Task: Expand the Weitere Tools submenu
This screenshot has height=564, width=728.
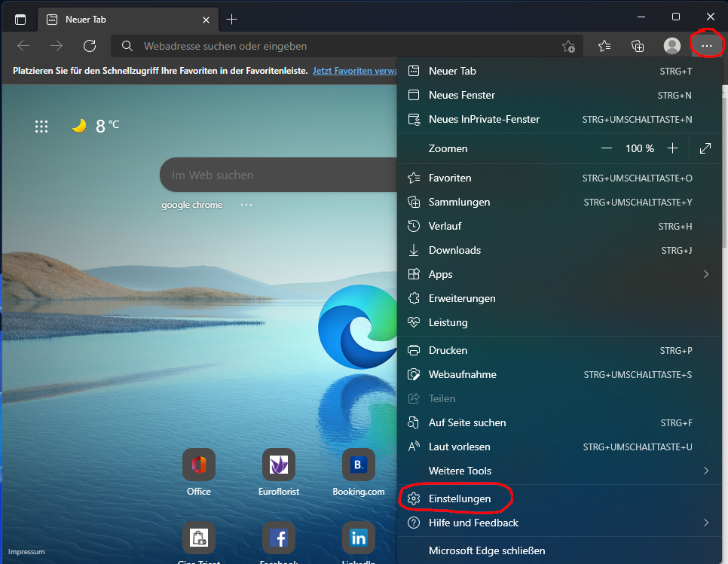Action: (x=705, y=471)
